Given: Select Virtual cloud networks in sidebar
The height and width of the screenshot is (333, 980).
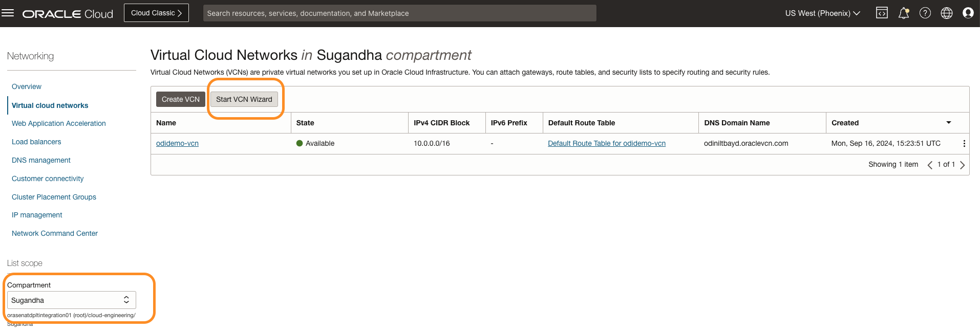Looking at the screenshot, I should 50,105.
